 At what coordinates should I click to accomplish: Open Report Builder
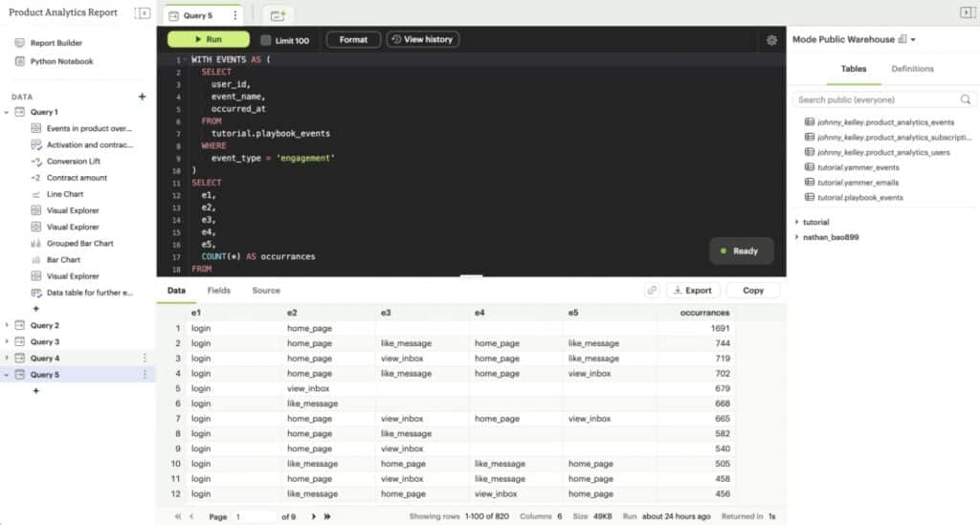click(56, 43)
